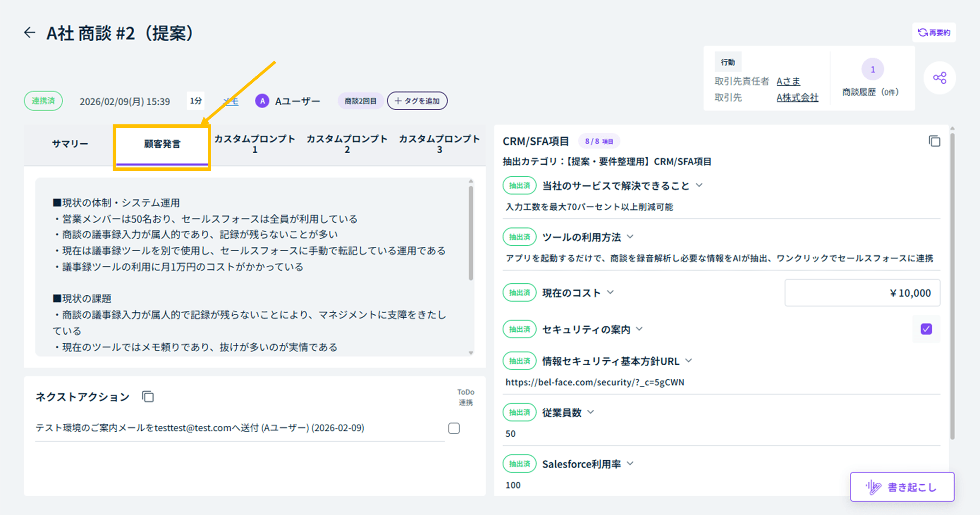Click the share icon button

click(x=939, y=78)
